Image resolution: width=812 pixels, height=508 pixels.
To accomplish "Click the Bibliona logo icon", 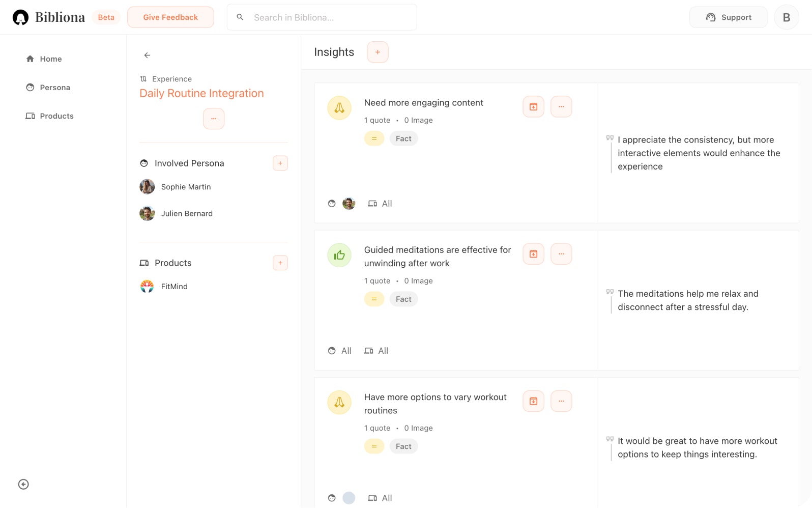I will pos(20,17).
